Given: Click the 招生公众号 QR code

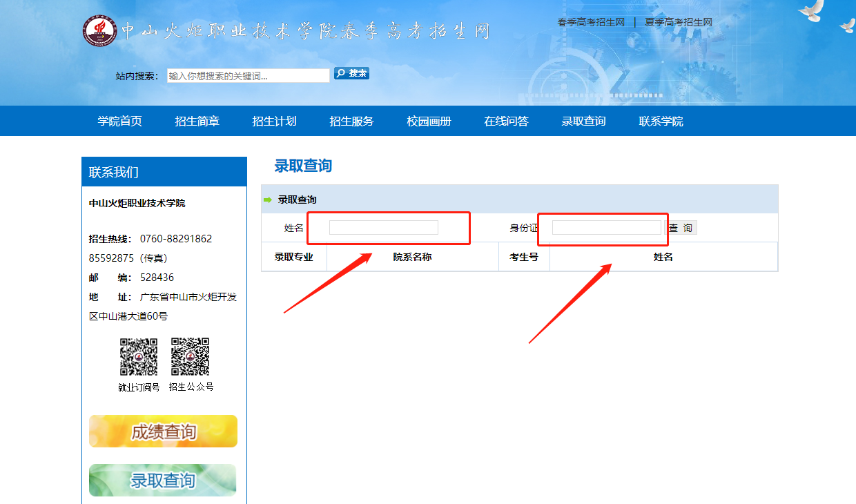Looking at the screenshot, I should coord(191,356).
